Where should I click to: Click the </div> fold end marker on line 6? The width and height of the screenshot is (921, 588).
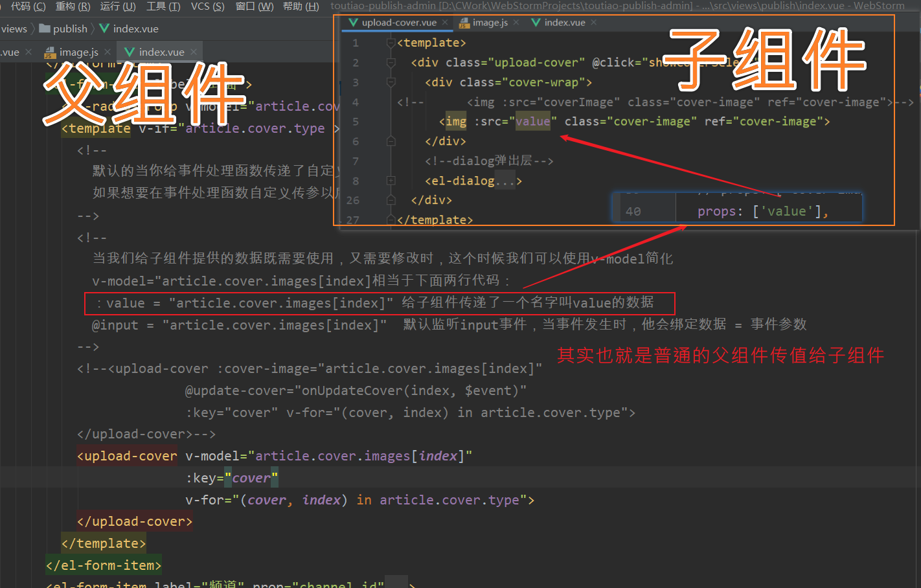[391, 141]
